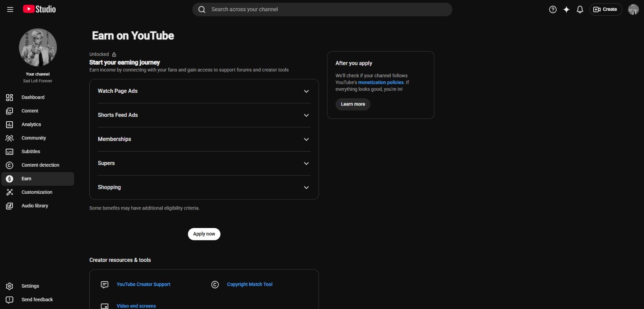Viewport: 644px width, 309px height.
Task: Expand the Supers chevron
Action: coord(306,164)
